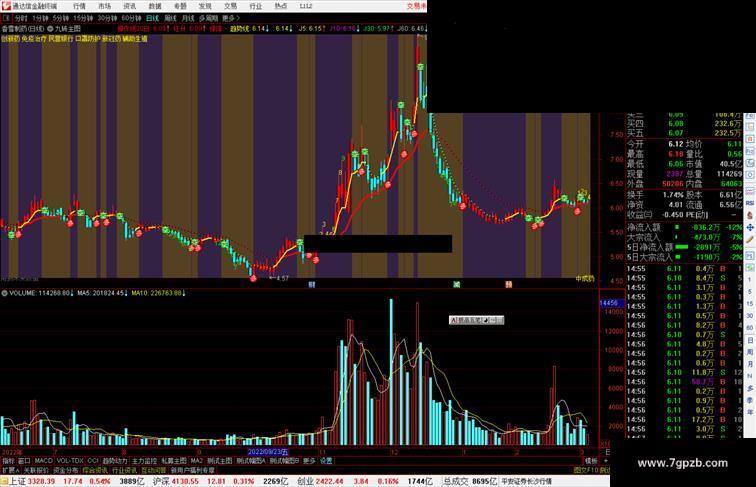Open the 设置 button in indicator bar
The height and width of the screenshot is (487, 756).
(326, 461)
